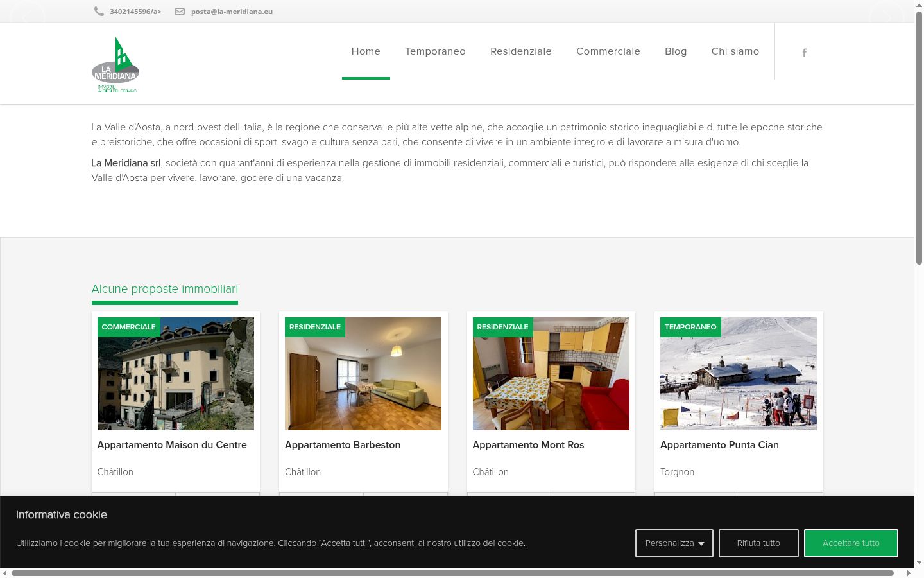Select the Home menu item
The width and height of the screenshot is (924, 578).
366,51
